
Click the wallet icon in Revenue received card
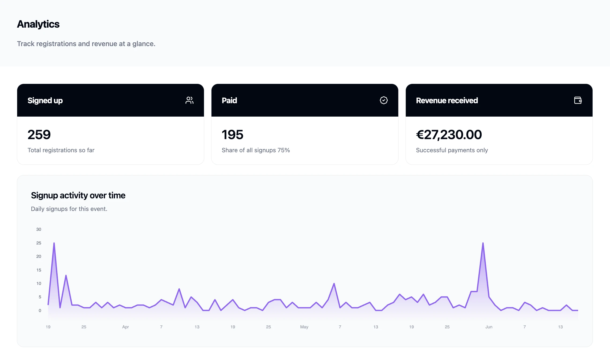click(578, 100)
